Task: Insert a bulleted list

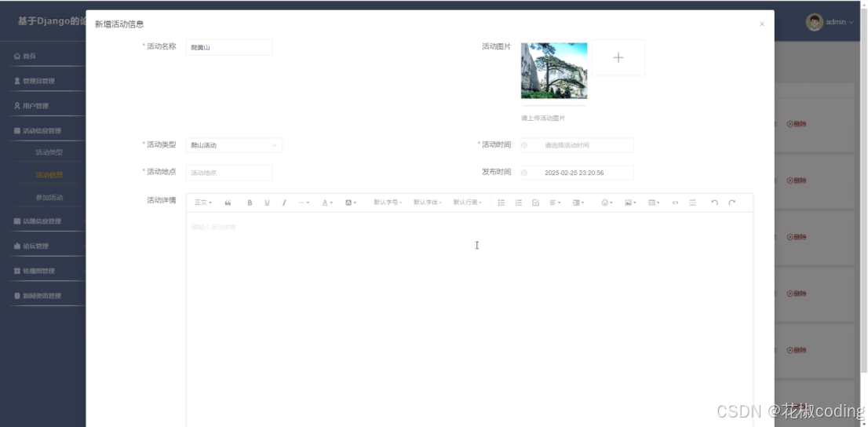Action: click(x=501, y=203)
